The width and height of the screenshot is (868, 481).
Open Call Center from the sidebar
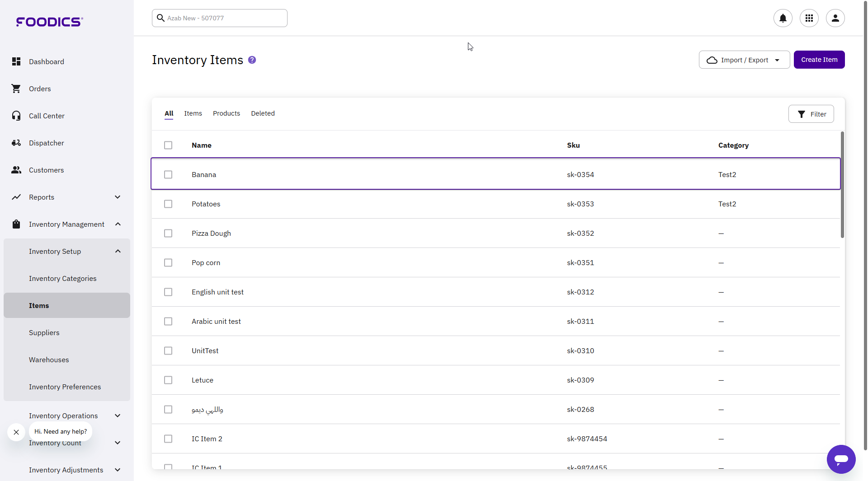(47, 116)
